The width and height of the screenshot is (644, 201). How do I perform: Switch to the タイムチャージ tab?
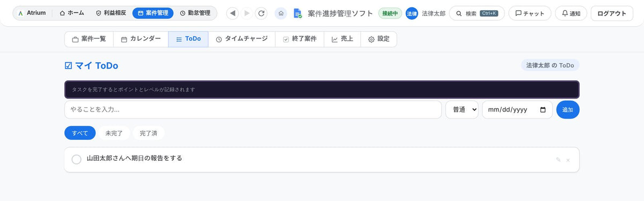pos(241,39)
